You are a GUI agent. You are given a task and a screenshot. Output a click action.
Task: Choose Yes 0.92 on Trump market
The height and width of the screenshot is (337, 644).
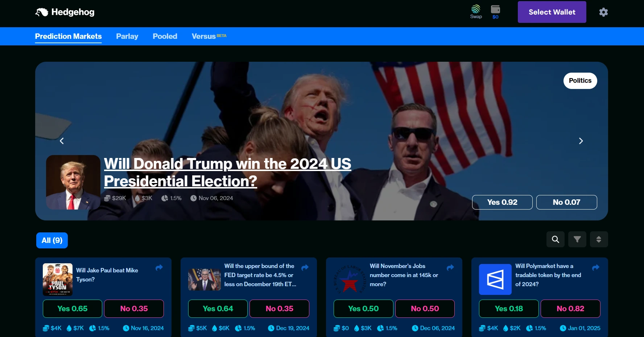point(502,202)
